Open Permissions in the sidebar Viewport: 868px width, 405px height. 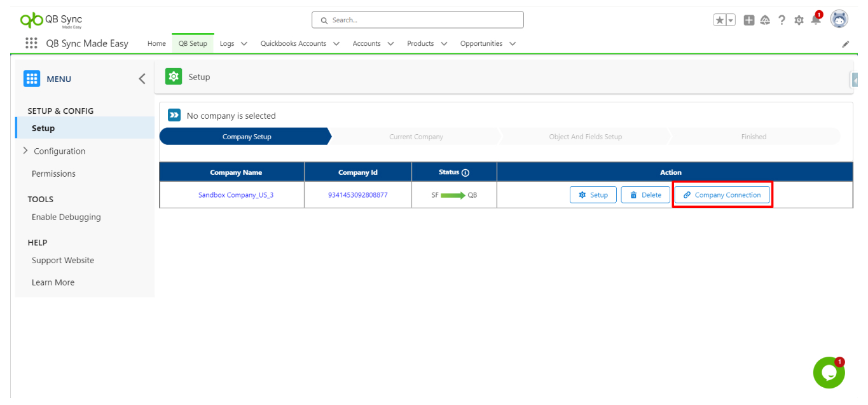[53, 174]
